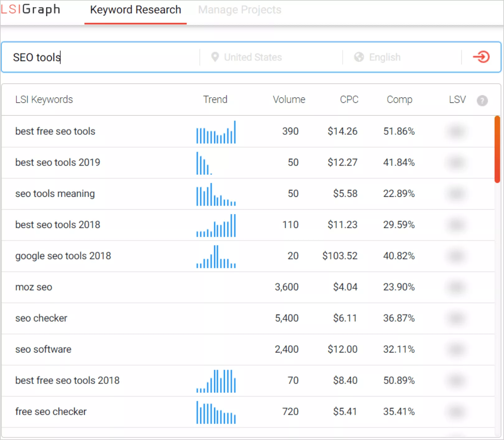Switch to Manage Projects tab
This screenshot has height=440, width=504.
[240, 10]
